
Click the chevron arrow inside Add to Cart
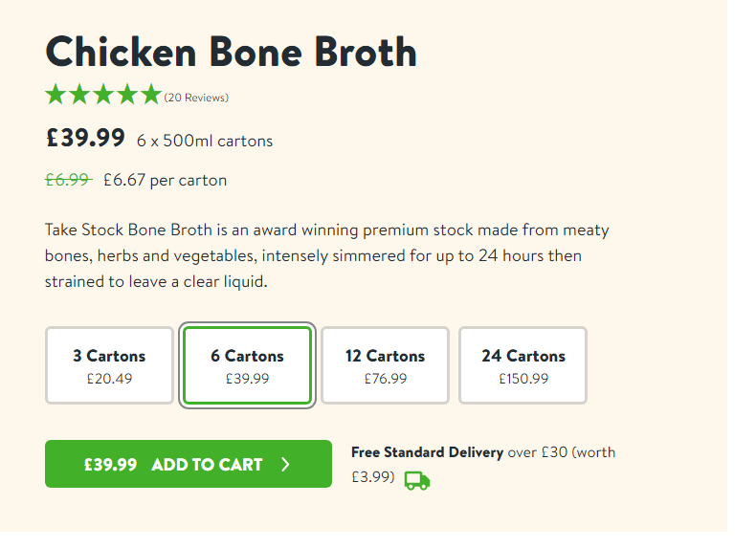pos(285,465)
